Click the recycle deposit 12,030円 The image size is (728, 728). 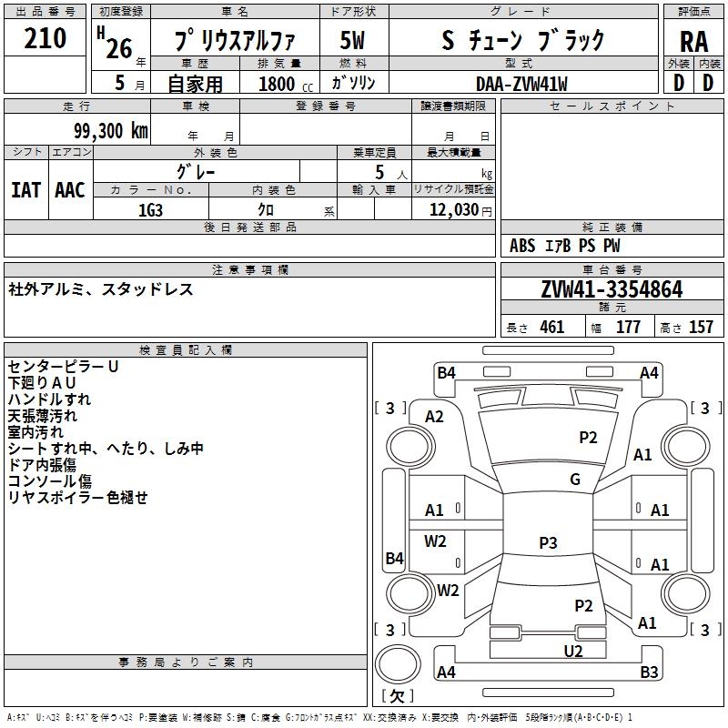[460, 210]
